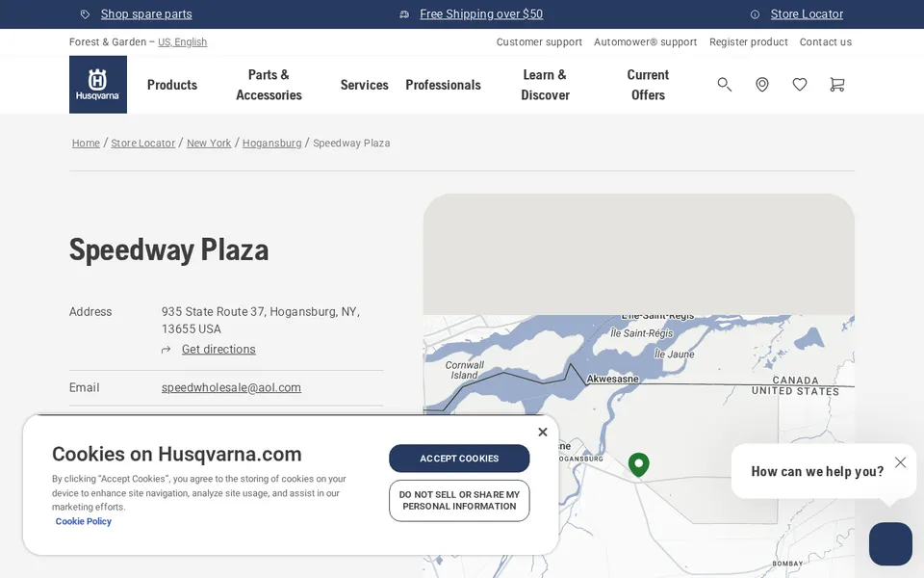The image size is (924, 578).
Task: Click the store locator pin icon in header
Action: 762,85
